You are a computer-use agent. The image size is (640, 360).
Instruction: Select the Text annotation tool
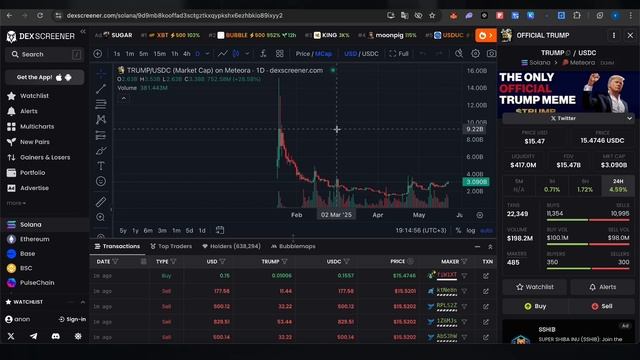(101, 166)
